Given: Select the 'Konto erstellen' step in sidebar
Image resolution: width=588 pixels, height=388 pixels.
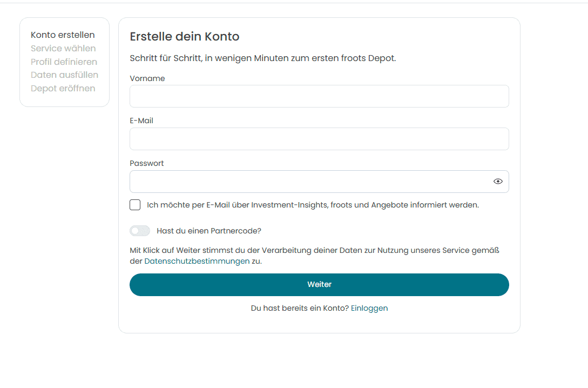Looking at the screenshot, I should [x=63, y=35].
